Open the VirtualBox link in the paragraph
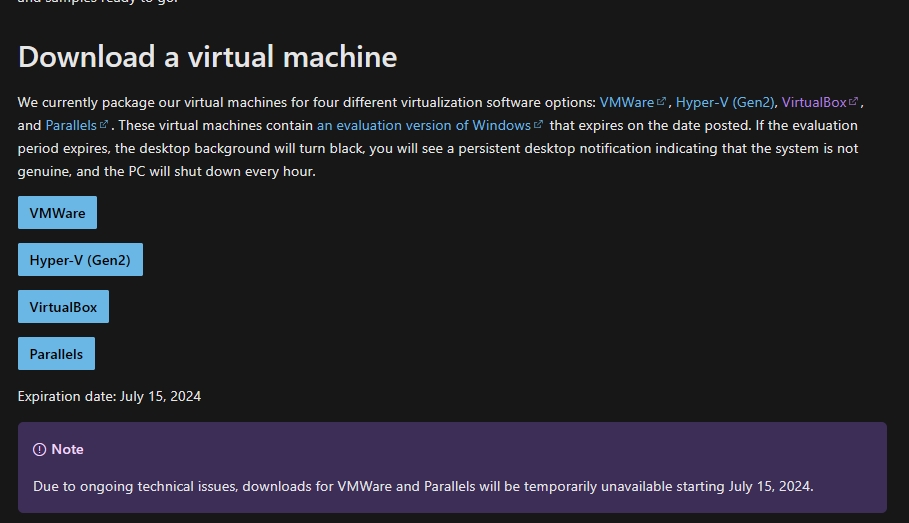Viewport: 909px width, 523px height. [814, 103]
